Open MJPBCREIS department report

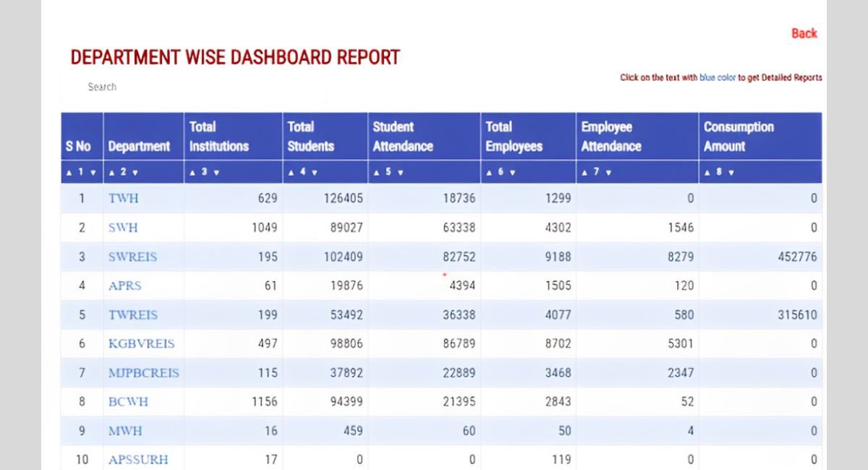(143, 373)
